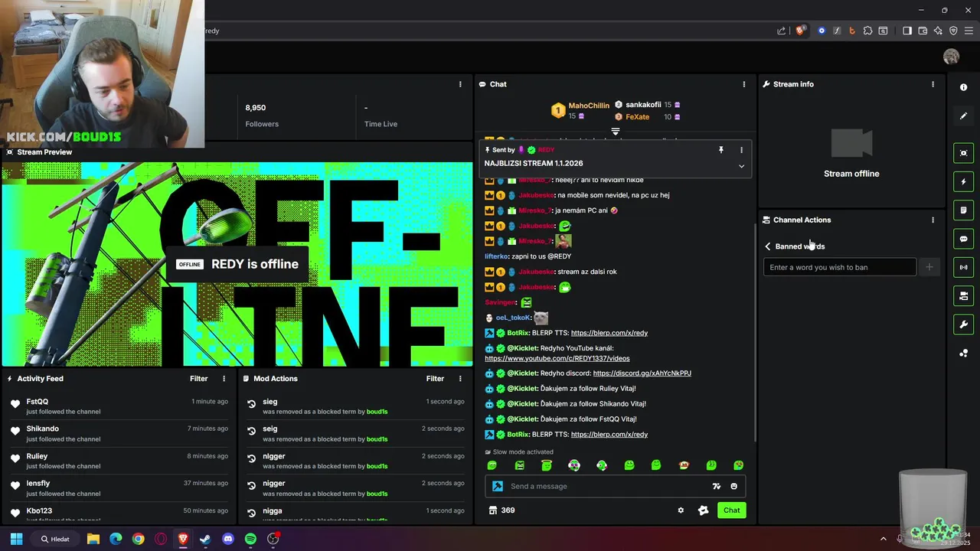Open the stats panel three-dot menu
The image size is (980, 551).
tap(460, 84)
